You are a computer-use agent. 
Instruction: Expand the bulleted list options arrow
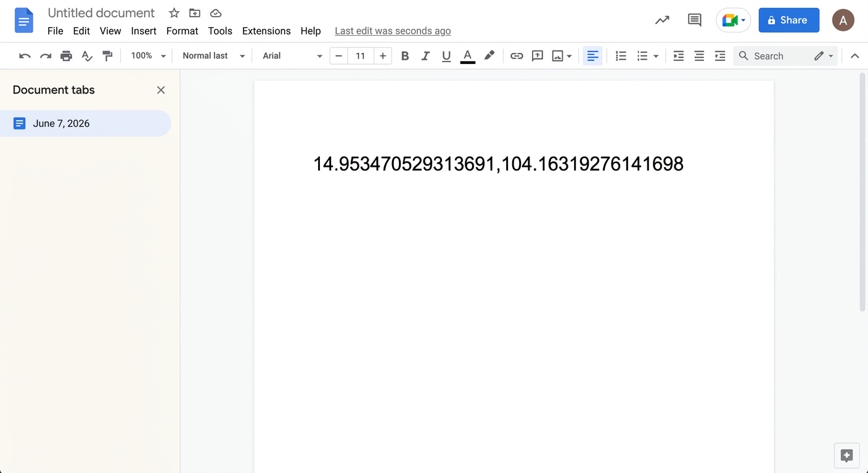click(x=656, y=56)
